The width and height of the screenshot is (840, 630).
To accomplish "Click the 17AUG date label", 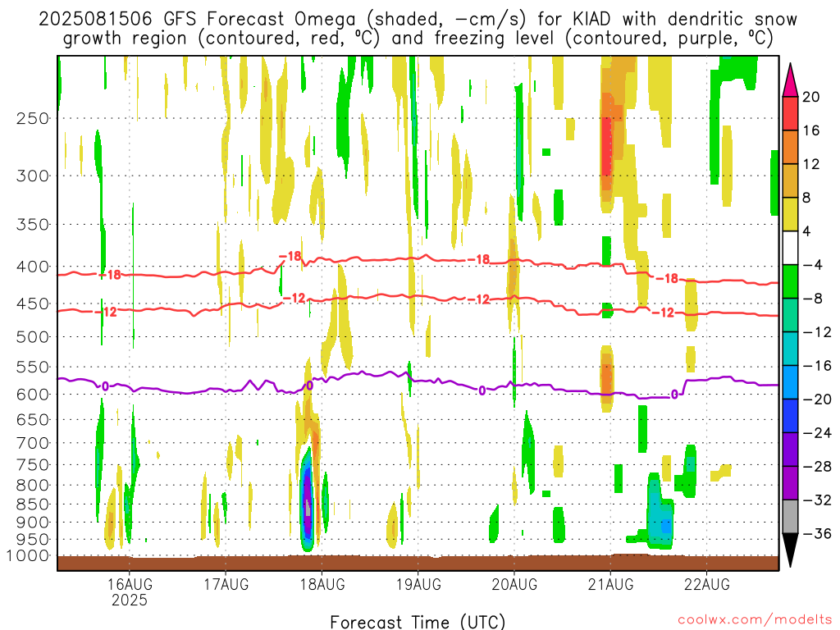I will tap(226, 584).
